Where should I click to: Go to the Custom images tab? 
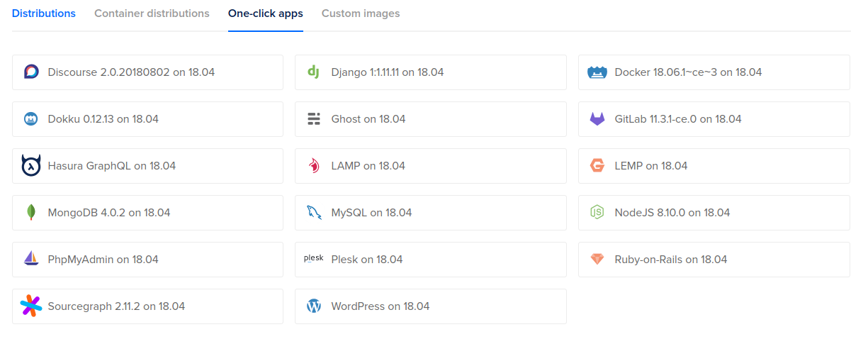point(361,13)
